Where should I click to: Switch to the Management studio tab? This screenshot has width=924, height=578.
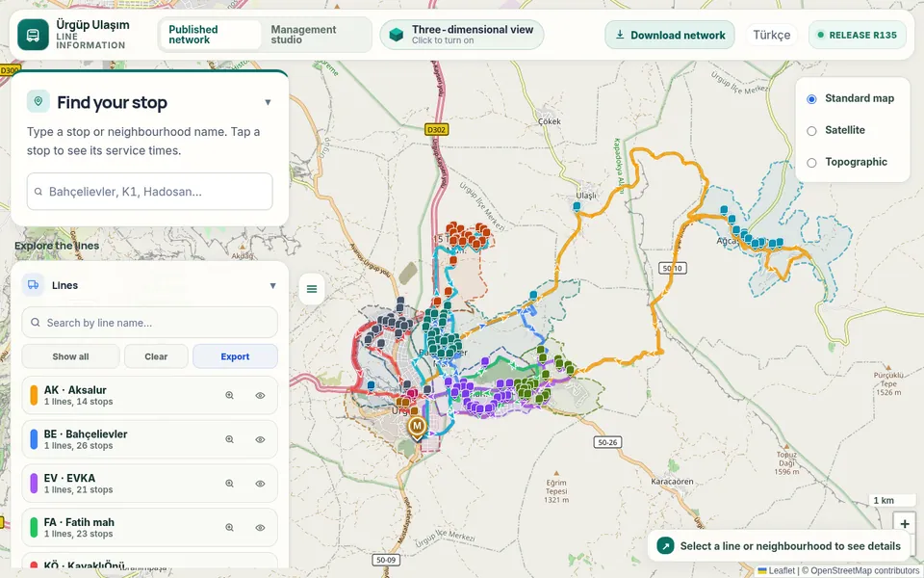pyautogui.click(x=316, y=35)
